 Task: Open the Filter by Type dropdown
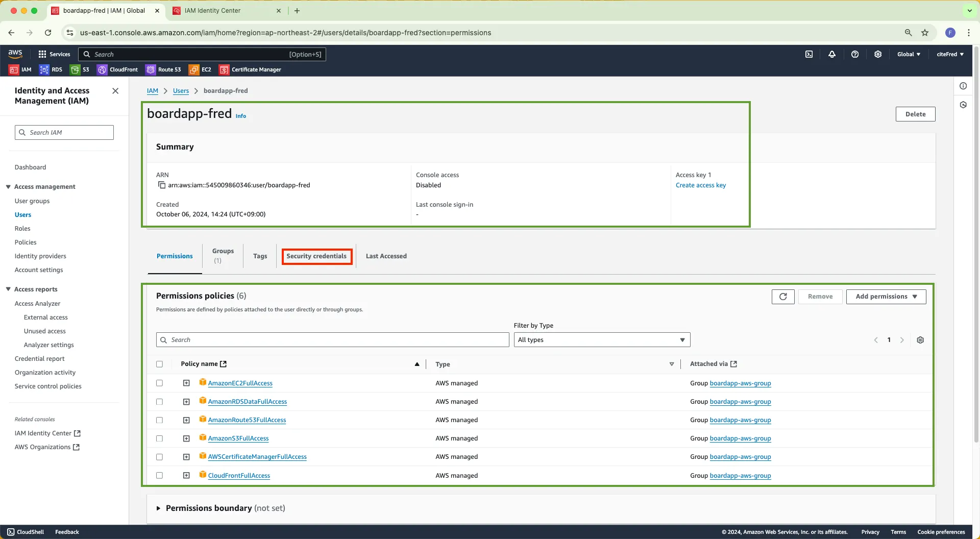(602, 340)
